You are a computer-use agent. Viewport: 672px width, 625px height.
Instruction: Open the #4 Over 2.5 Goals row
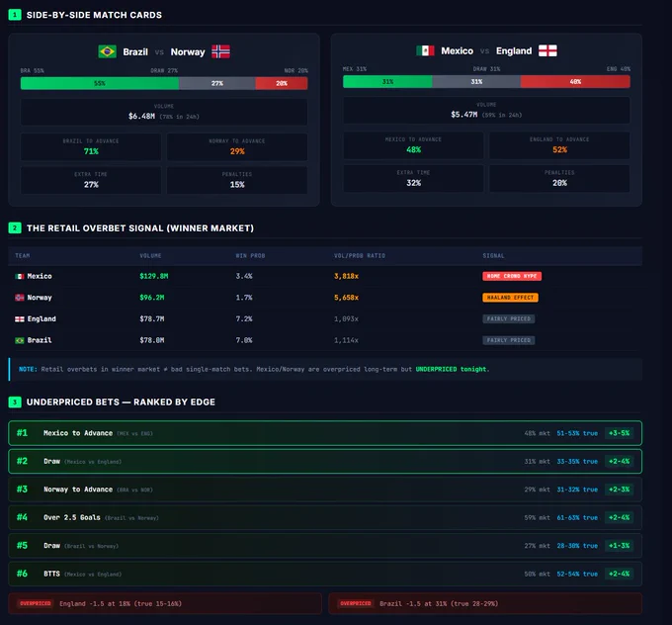coord(325,518)
